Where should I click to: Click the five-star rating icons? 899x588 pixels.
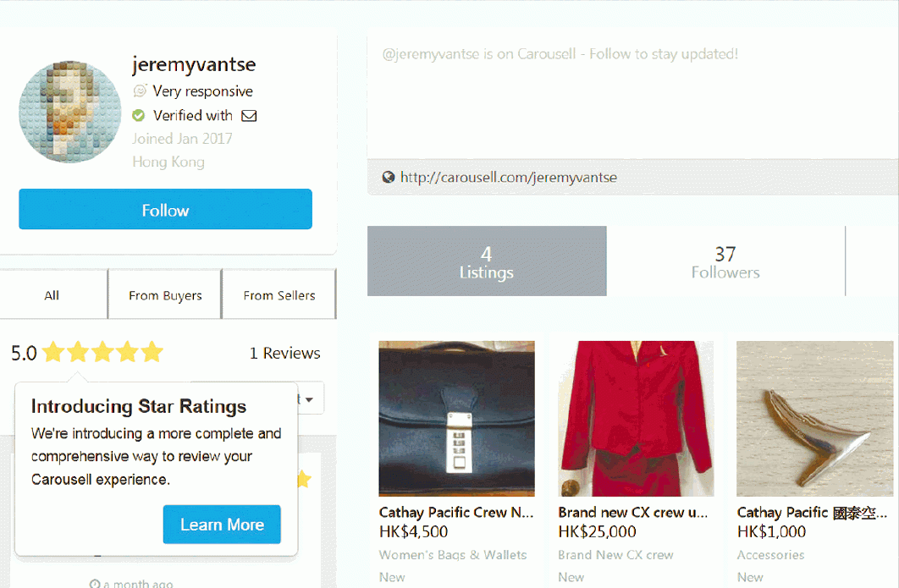(x=102, y=352)
